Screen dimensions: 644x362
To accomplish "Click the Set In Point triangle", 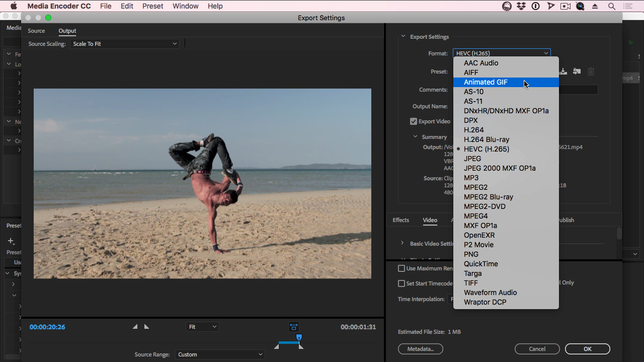I will click(135, 327).
